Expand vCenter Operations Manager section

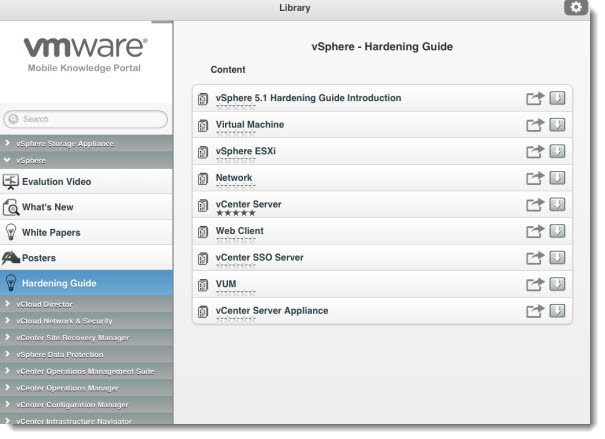(x=86, y=388)
